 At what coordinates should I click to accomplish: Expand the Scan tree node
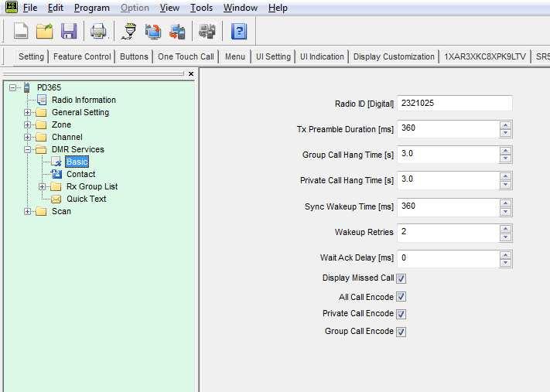tap(27, 211)
